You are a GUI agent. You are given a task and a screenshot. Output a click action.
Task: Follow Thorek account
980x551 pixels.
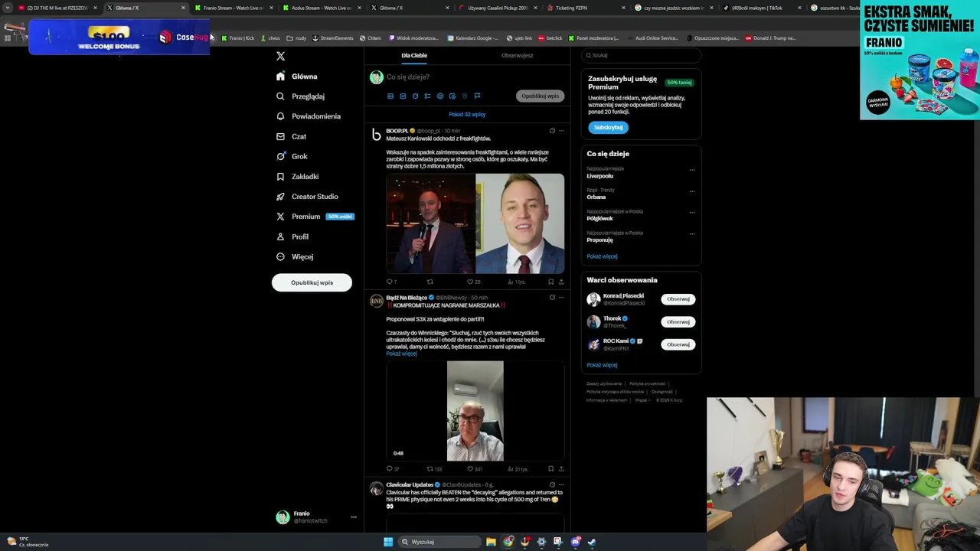678,321
